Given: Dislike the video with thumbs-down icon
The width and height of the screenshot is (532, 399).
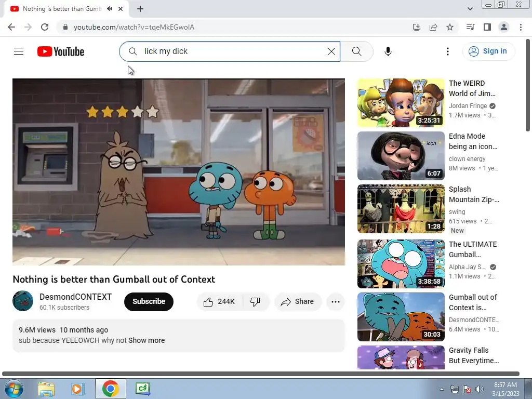Looking at the screenshot, I should click(256, 302).
